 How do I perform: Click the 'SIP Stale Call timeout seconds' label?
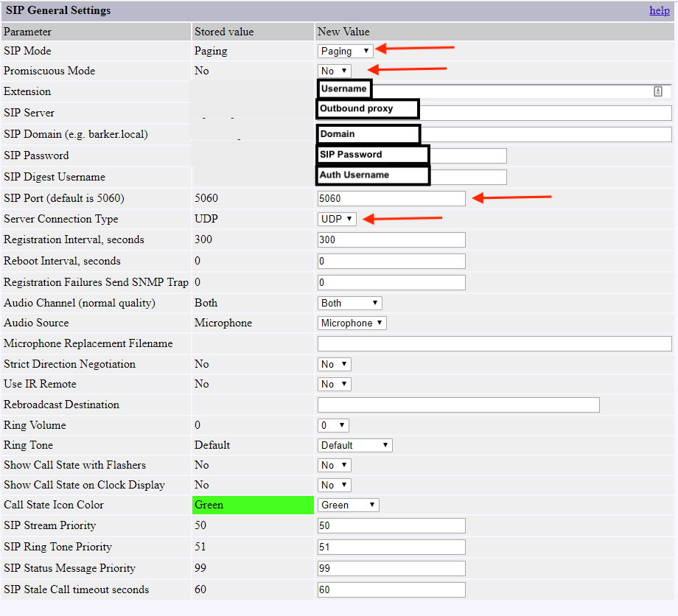(76, 589)
